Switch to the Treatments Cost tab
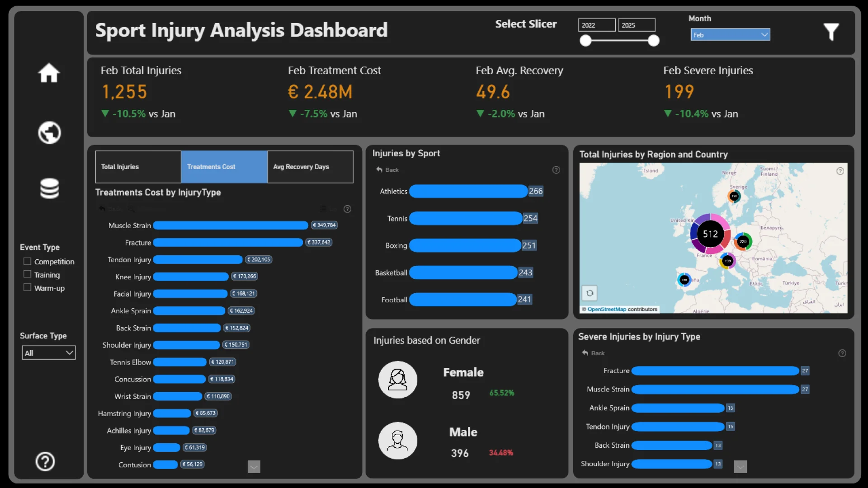Screen dimensions: 868x488 224,167
